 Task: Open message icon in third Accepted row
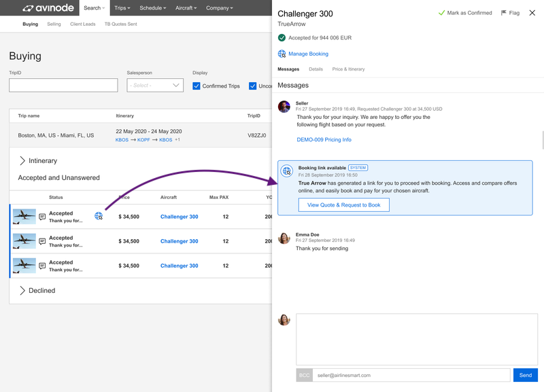[x=42, y=266]
